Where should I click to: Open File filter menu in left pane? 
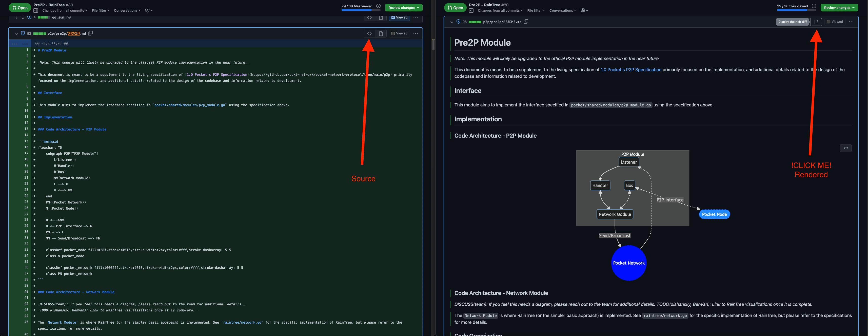(x=101, y=10)
